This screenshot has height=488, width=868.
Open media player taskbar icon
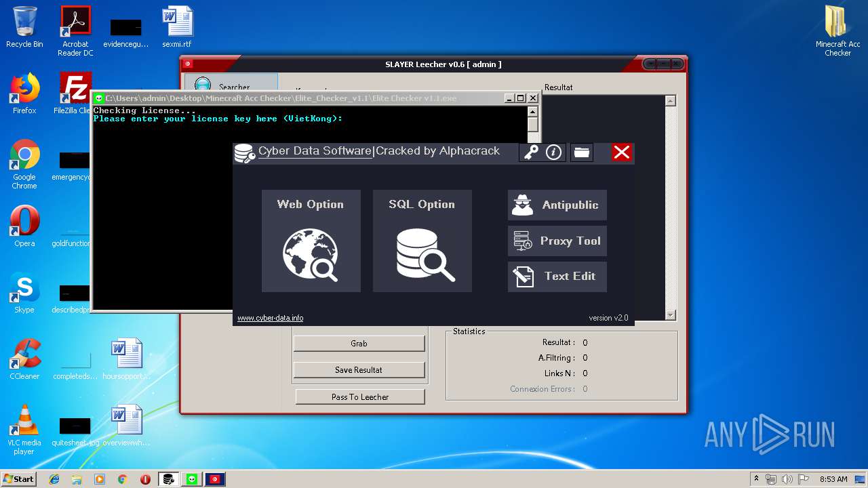tap(100, 479)
